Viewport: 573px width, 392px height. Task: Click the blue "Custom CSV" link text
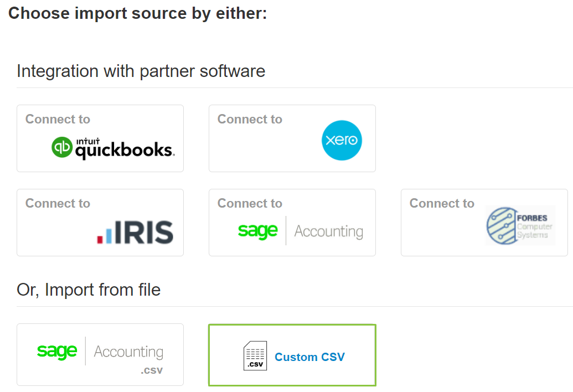click(x=309, y=357)
